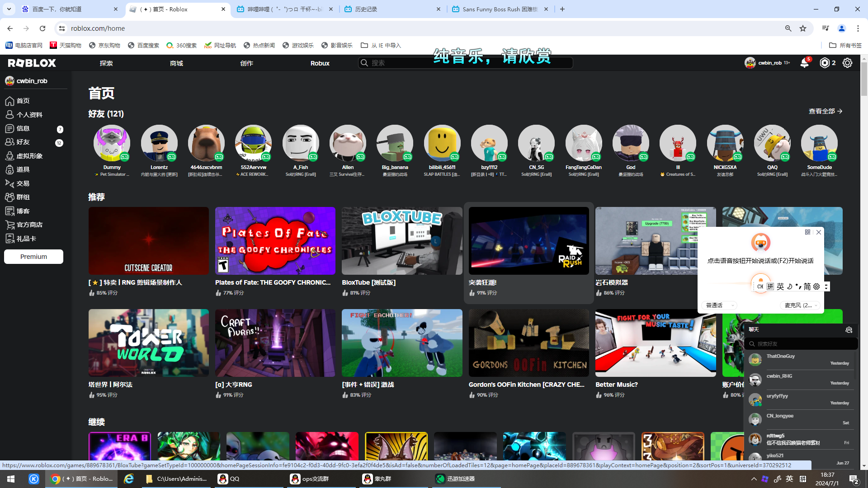Open the Robux balance hexagon icon
This screenshot has width=868, height=488.
coord(825,63)
